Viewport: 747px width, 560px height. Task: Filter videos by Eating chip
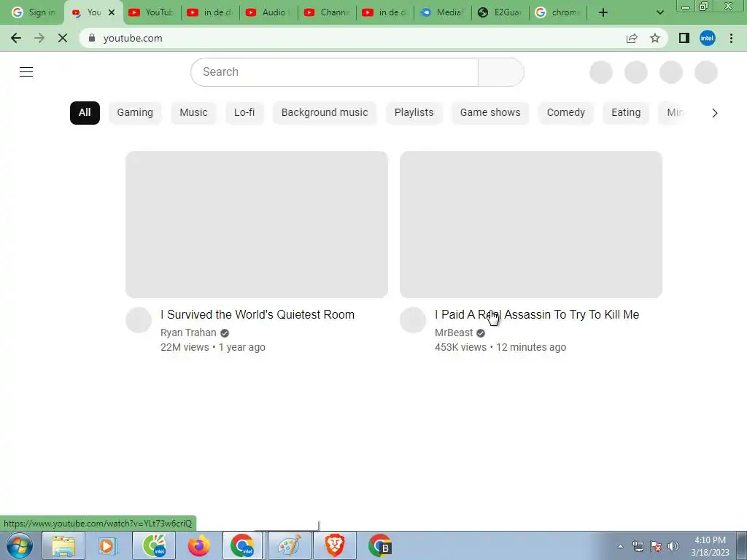[x=626, y=113]
